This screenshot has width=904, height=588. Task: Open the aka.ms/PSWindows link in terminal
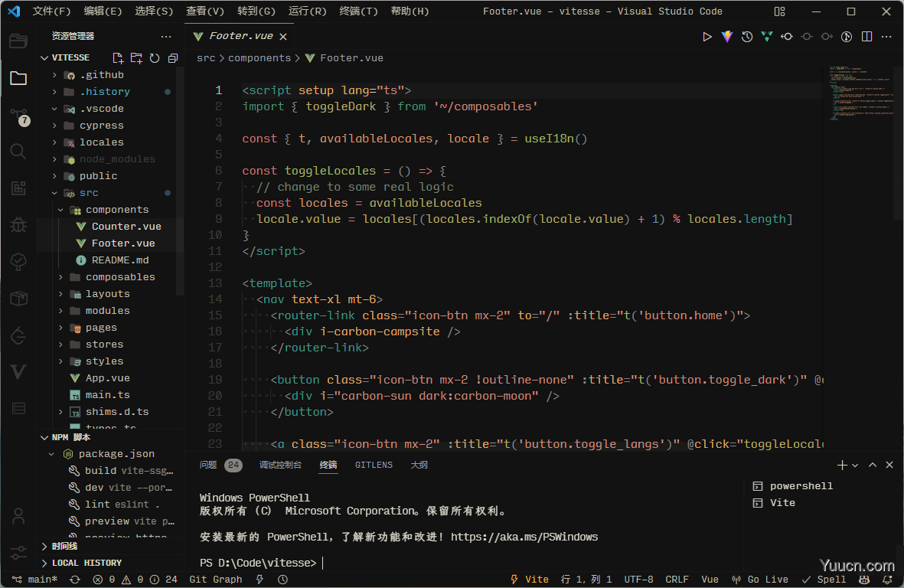pos(524,537)
